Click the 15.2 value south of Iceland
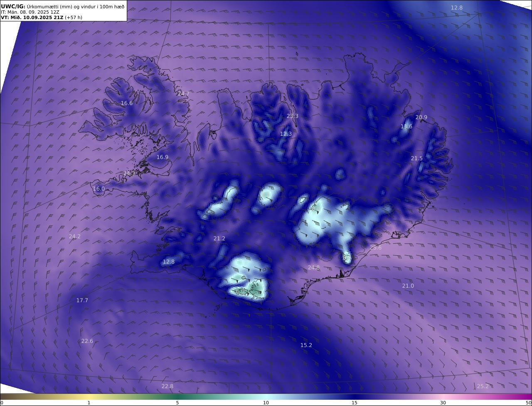This screenshot has width=532, height=406. 306,345
